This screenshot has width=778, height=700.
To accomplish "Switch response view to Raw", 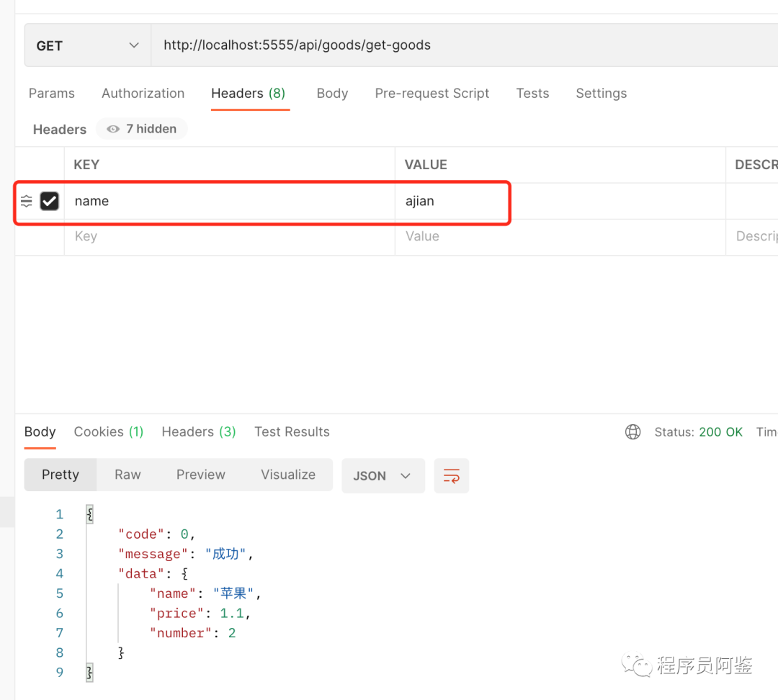I will click(128, 475).
